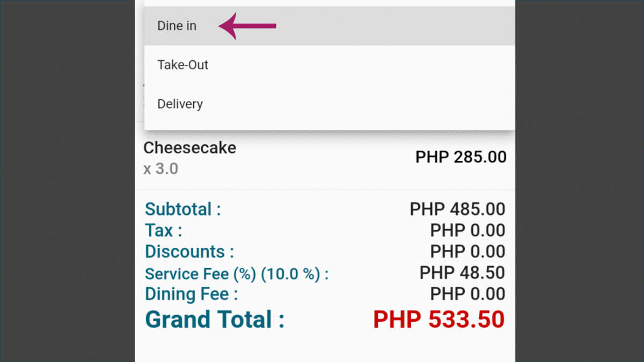Click the dining fee amount PHP 0.00
644x362 pixels.
[468, 294]
